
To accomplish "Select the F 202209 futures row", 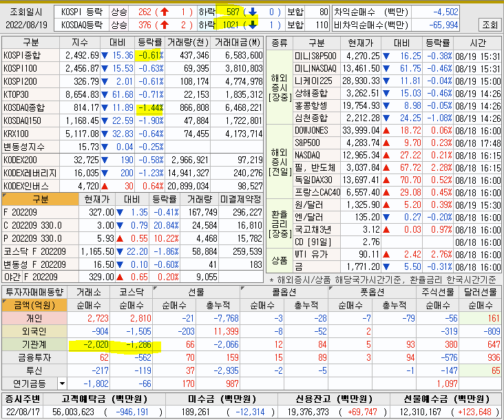I will point(132,212).
